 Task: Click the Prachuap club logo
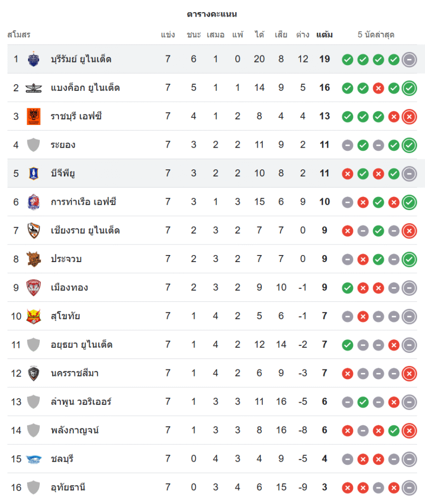point(33,259)
